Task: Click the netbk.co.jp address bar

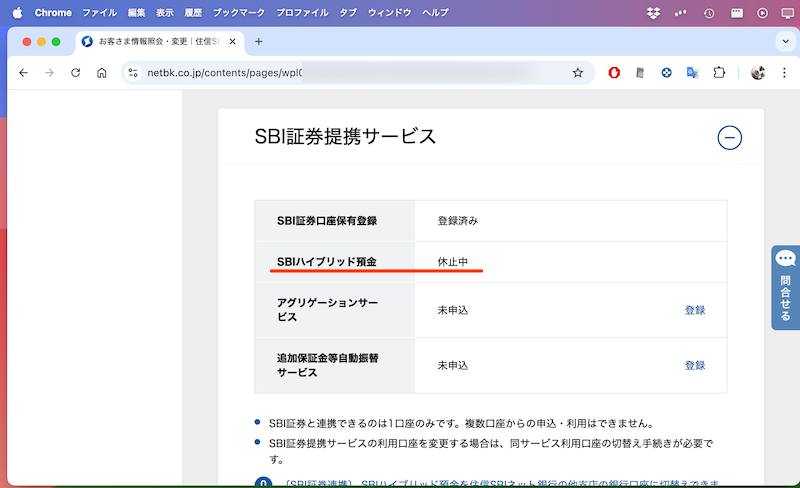Action: pyautogui.click(x=350, y=73)
